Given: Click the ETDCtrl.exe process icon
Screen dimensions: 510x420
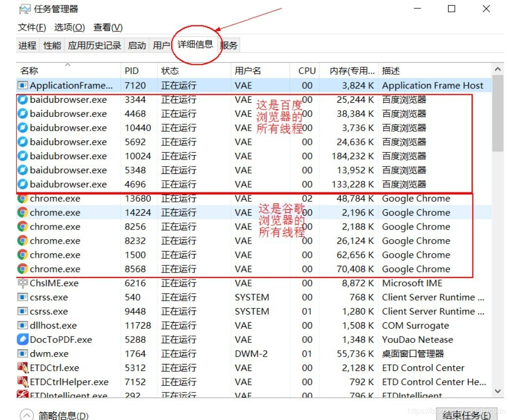Looking at the screenshot, I should pyautogui.click(x=23, y=368).
